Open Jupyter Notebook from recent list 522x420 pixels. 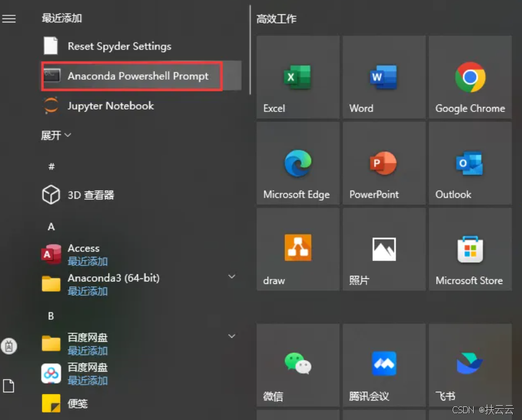point(141,106)
